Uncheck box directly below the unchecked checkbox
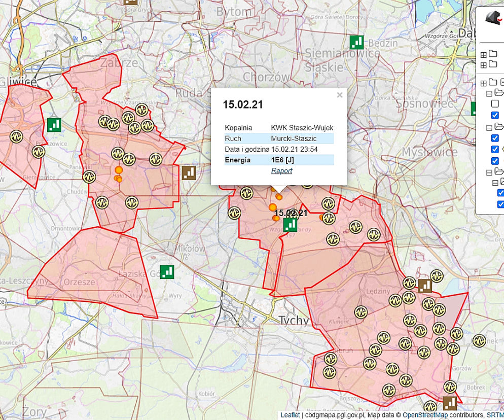 click(495, 115)
